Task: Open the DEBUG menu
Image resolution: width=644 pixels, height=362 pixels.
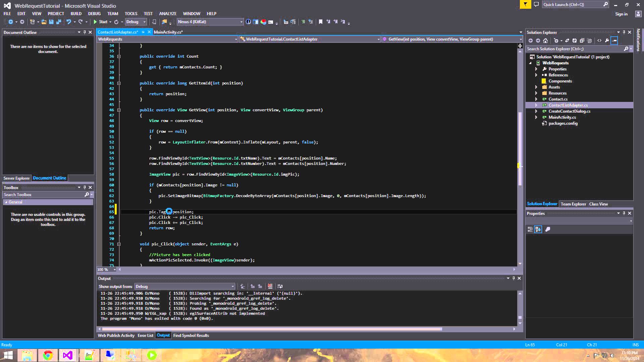Action: pos(94,13)
